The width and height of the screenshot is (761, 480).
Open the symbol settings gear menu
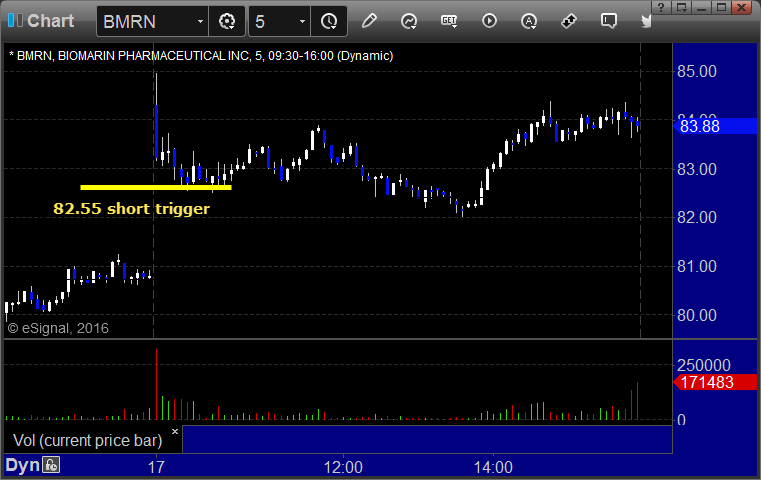coord(227,21)
